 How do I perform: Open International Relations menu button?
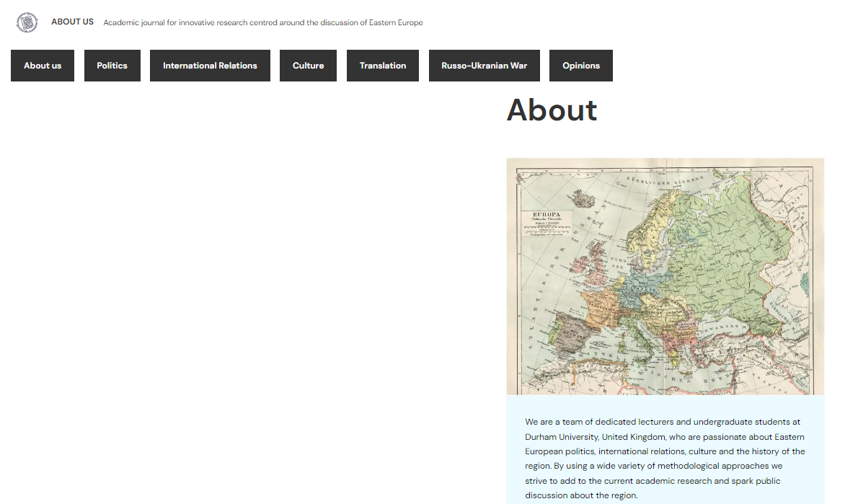coord(210,66)
